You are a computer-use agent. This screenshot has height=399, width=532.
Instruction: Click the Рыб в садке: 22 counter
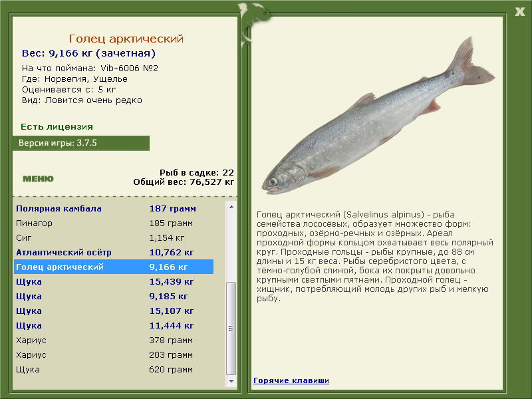coord(197,172)
